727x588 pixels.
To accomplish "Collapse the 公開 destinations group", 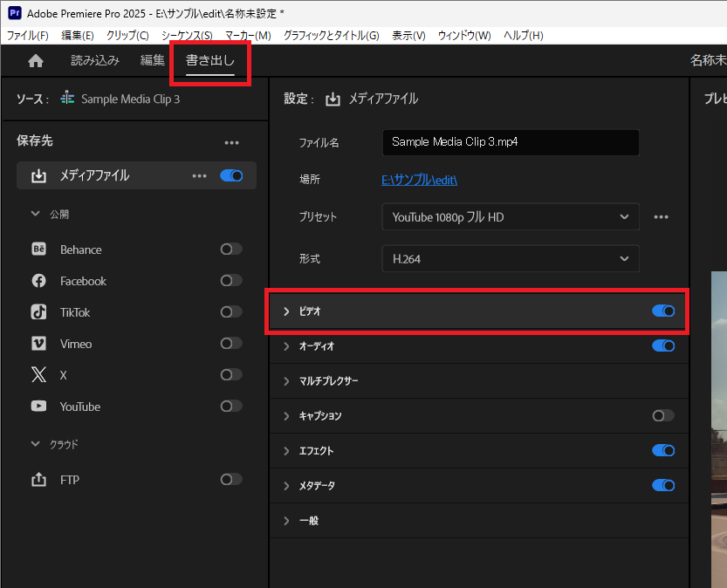I will tap(36, 214).
